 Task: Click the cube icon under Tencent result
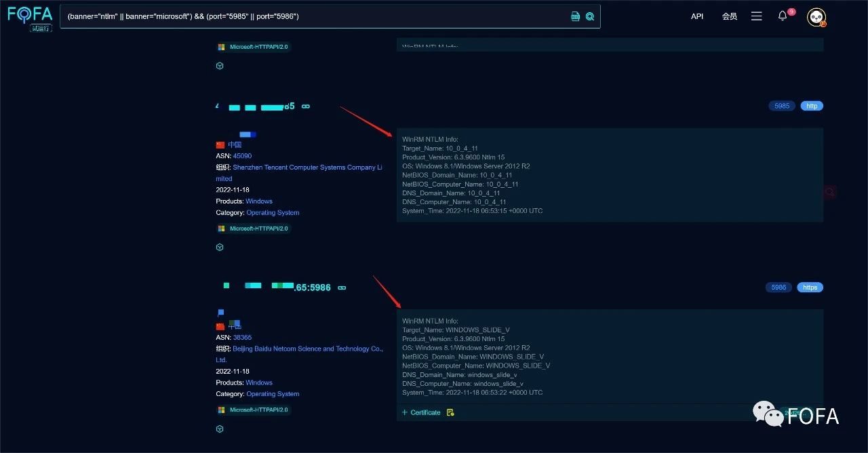click(x=220, y=248)
